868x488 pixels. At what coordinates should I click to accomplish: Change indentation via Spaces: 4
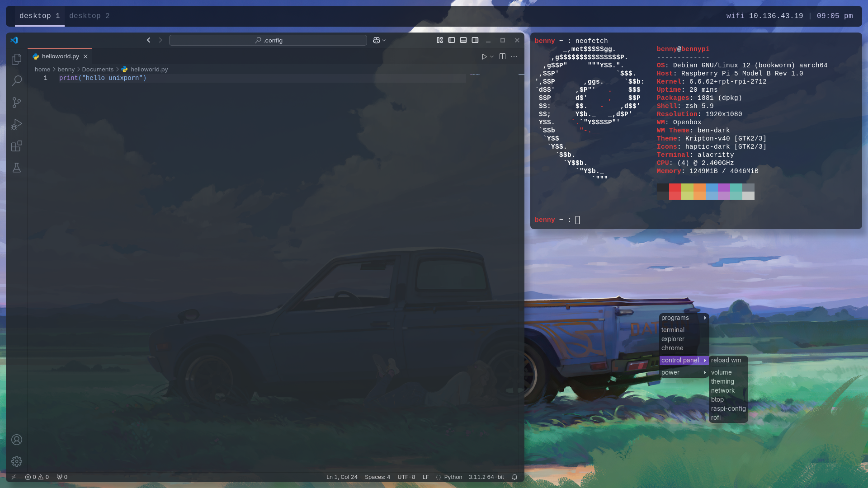[x=377, y=477]
